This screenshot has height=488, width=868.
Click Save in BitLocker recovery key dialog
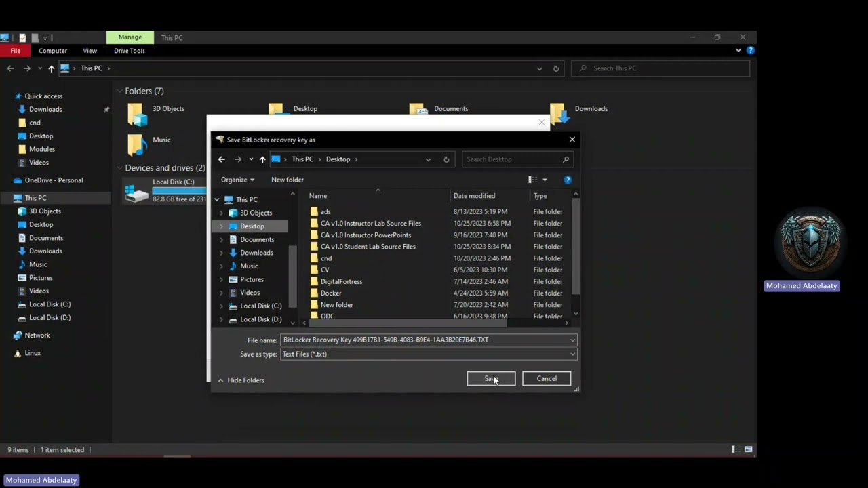[x=491, y=378]
